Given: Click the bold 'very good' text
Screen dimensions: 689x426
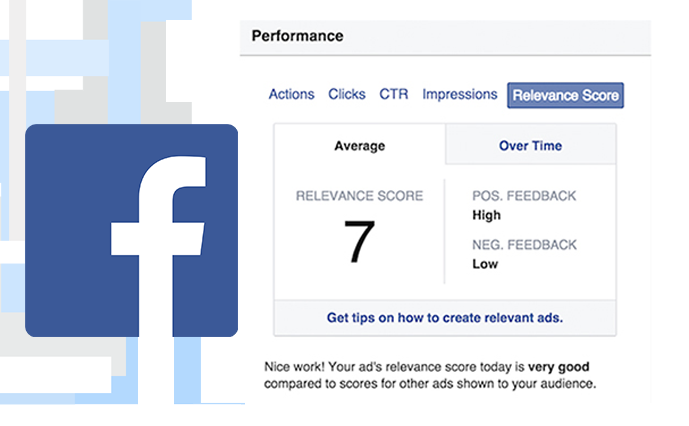Looking at the screenshot, I should tap(558, 367).
